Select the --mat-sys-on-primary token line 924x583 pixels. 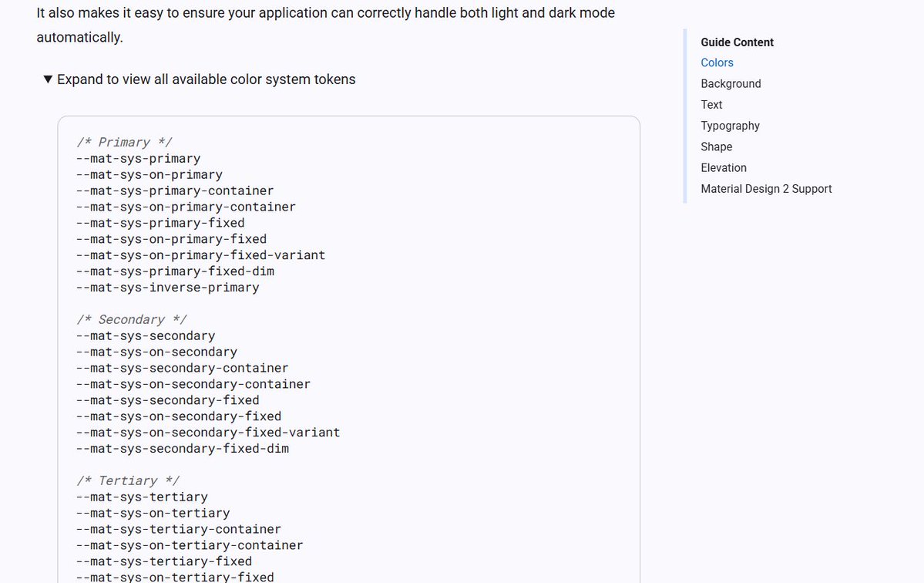pos(149,174)
